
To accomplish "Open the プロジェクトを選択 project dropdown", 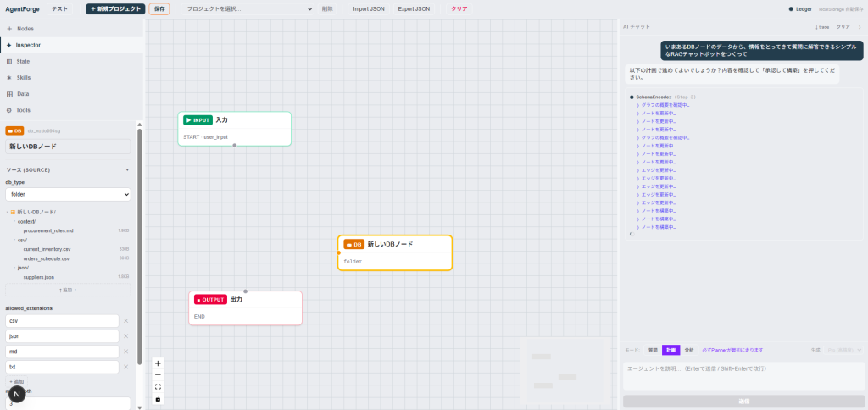I will click(x=248, y=8).
